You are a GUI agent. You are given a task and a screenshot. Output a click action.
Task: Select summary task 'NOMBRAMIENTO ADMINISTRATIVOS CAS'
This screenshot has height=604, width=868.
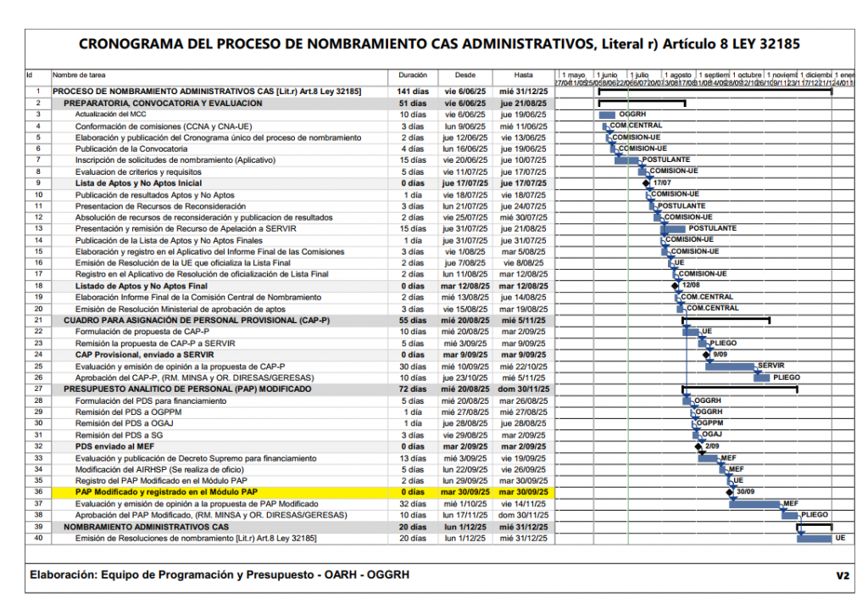point(146,527)
